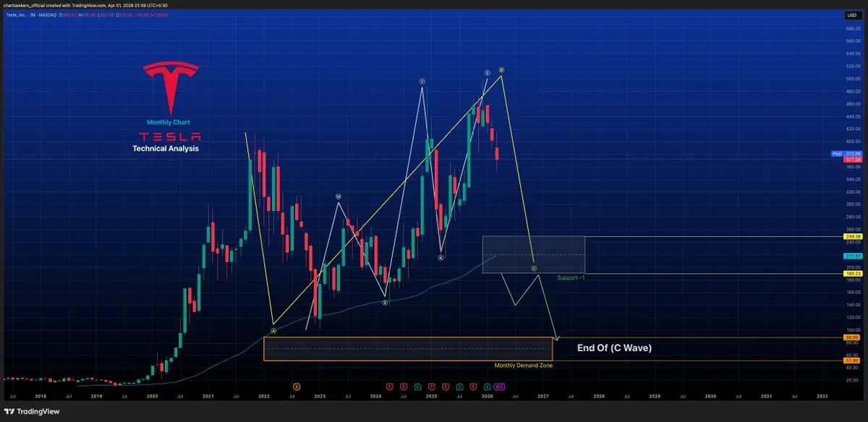Click the orange 88.69 price label
868x422 pixels.
[x=853, y=337]
